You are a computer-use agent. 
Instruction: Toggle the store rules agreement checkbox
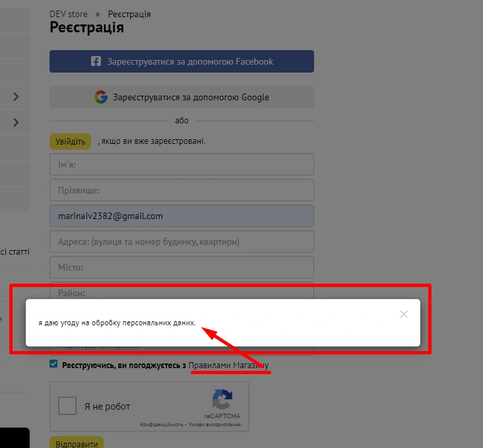click(53, 364)
